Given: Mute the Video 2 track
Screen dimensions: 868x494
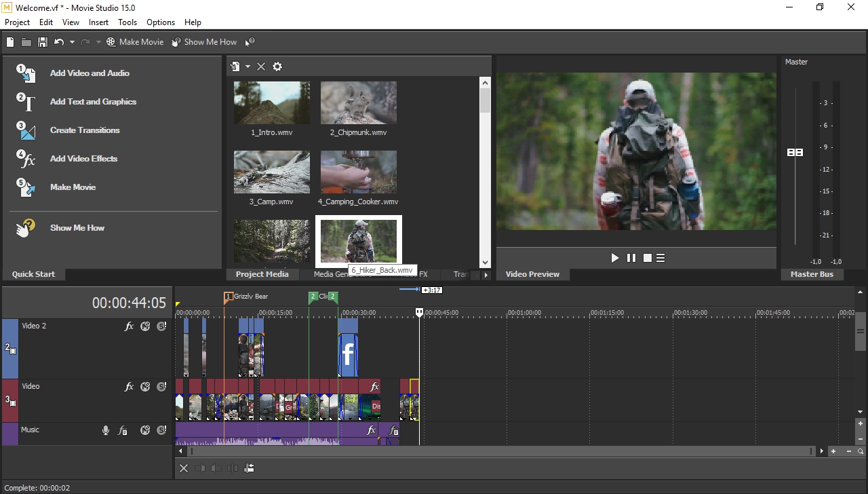Looking at the screenshot, I should pyautogui.click(x=145, y=326).
